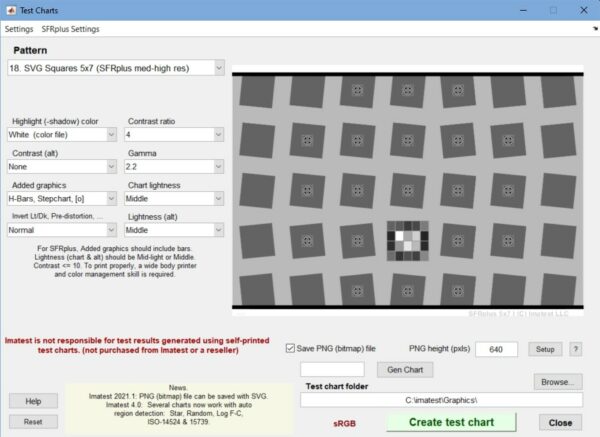Toggle the Save PNG (bitmap) file checkbox
This screenshot has height=437, width=600.
click(x=291, y=349)
